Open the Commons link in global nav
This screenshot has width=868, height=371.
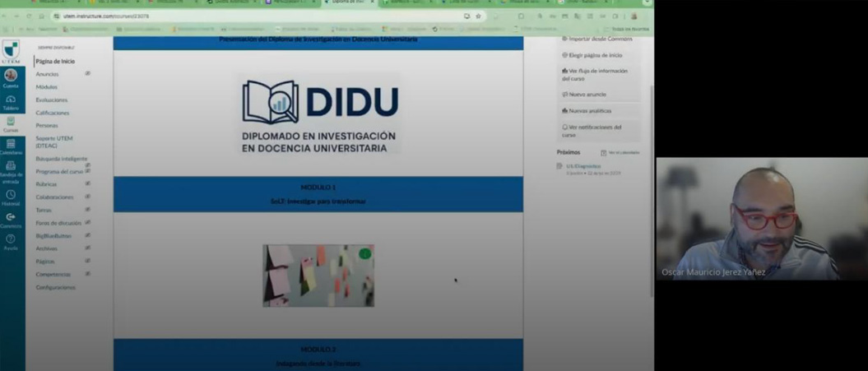[11, 220]
